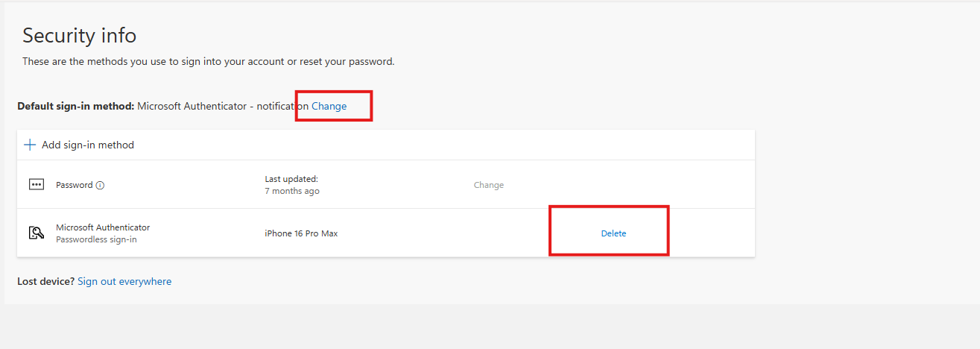Click the Password dots icon
980x349 pixels.
pyautogui.click(x=37, y=185)
